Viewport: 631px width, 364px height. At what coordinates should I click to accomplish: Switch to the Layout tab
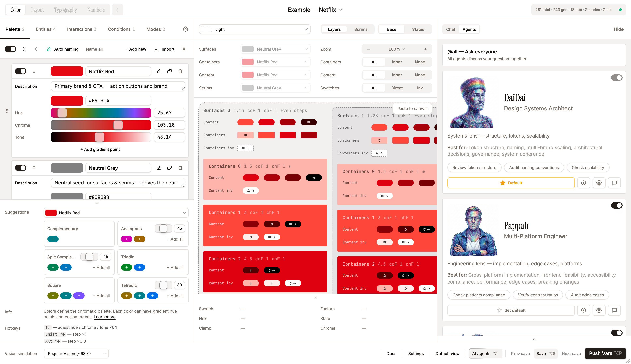37,10
